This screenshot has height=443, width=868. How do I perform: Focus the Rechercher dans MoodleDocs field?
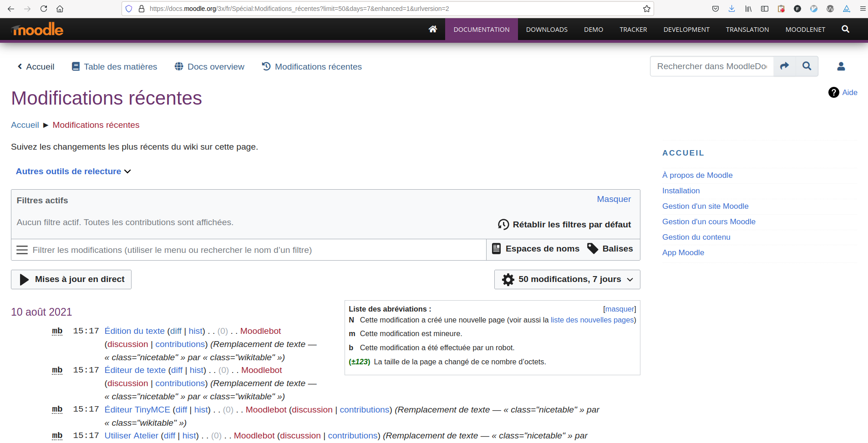click(x=712, y=66)
